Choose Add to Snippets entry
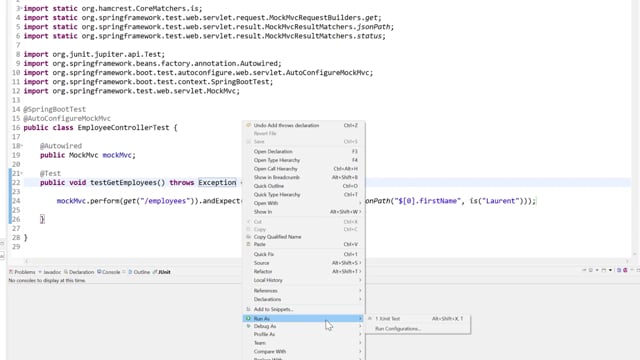This screenshot has width=640, height=360. click(304, 309)
